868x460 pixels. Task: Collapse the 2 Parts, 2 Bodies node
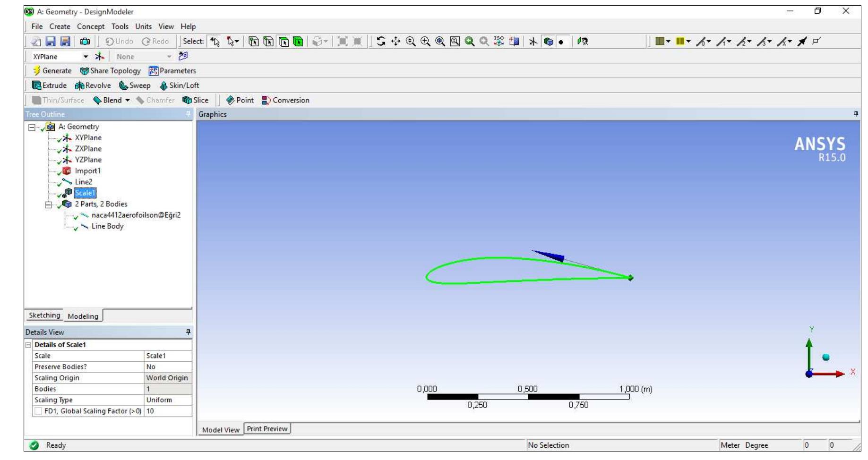point(48,204)
